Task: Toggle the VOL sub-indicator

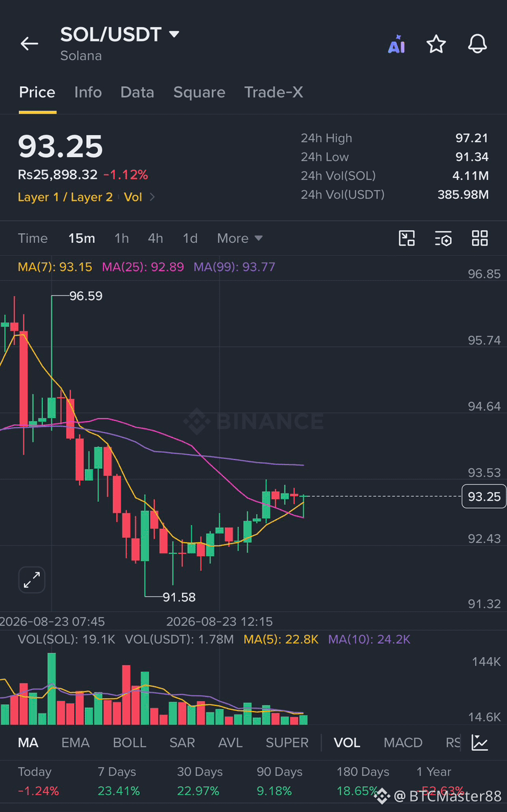Action: pos(347,742)
